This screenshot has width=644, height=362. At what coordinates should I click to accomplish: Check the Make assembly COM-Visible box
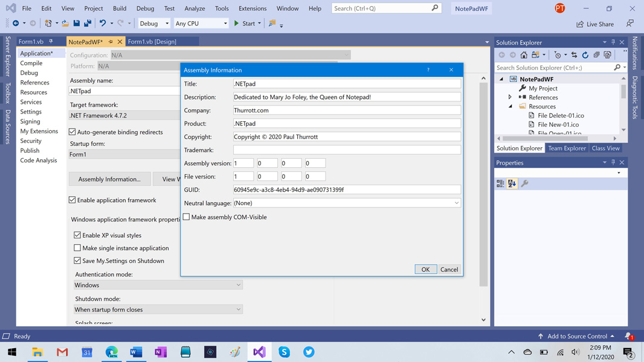pyautogui.click(x=187, y=217)
